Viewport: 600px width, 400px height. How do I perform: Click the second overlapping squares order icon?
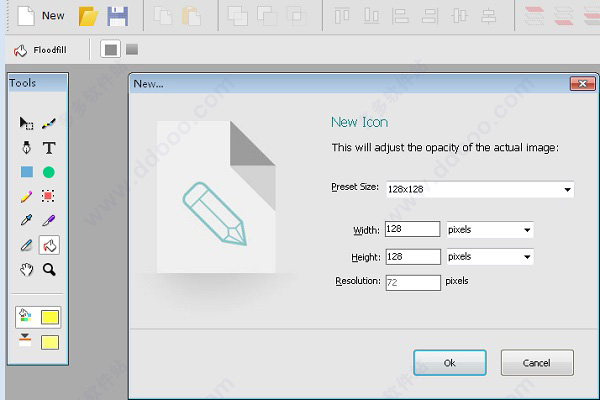click(x=267, y=16)
